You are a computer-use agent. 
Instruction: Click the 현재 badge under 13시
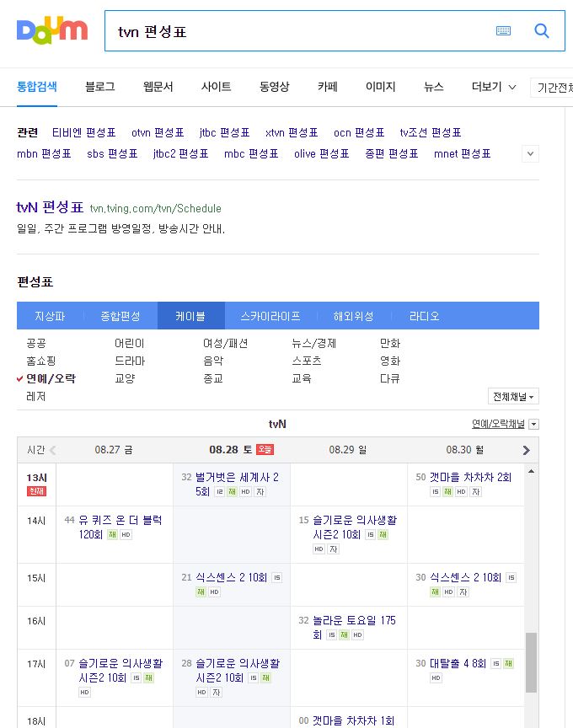click(x=37, y=491)
